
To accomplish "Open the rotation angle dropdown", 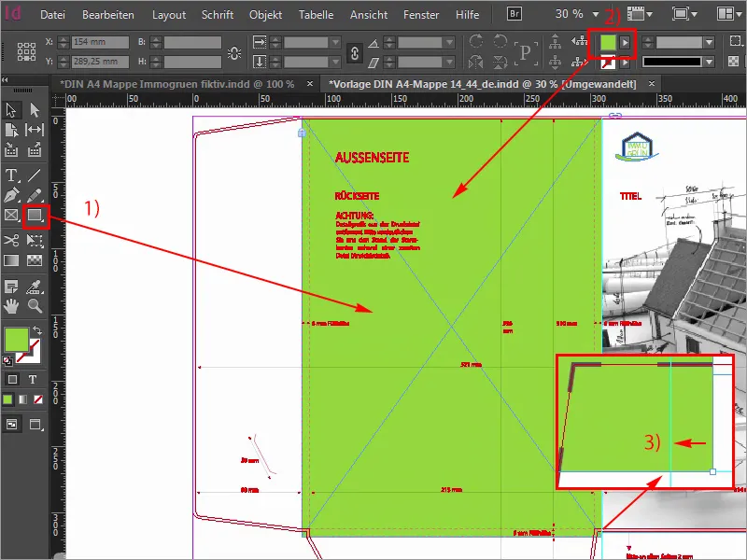I will click(449, 42).
